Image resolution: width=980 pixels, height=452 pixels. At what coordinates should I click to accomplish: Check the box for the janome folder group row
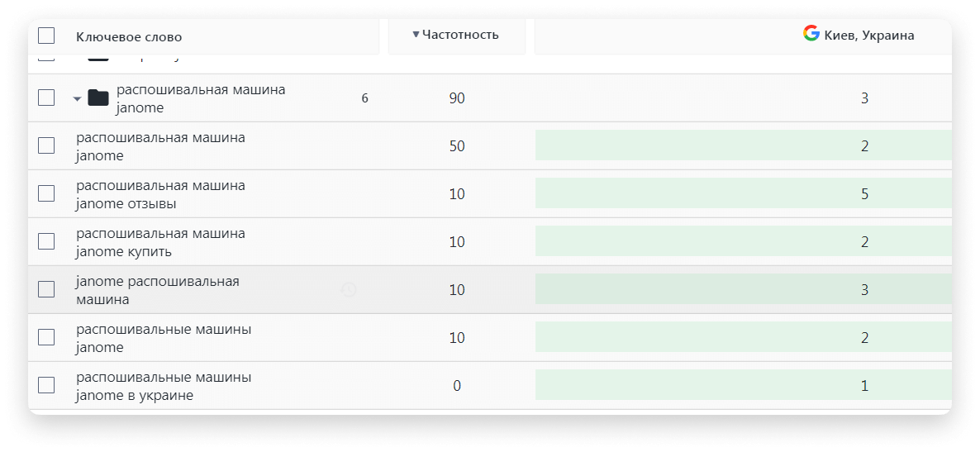point(46,98)
